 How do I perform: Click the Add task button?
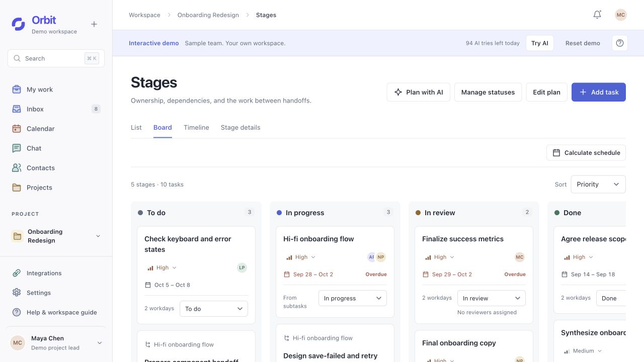(599, 92)
